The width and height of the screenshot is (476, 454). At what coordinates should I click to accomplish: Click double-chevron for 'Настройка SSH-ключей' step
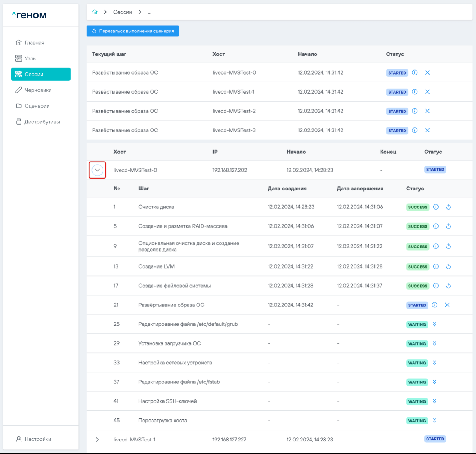[435, 401]
